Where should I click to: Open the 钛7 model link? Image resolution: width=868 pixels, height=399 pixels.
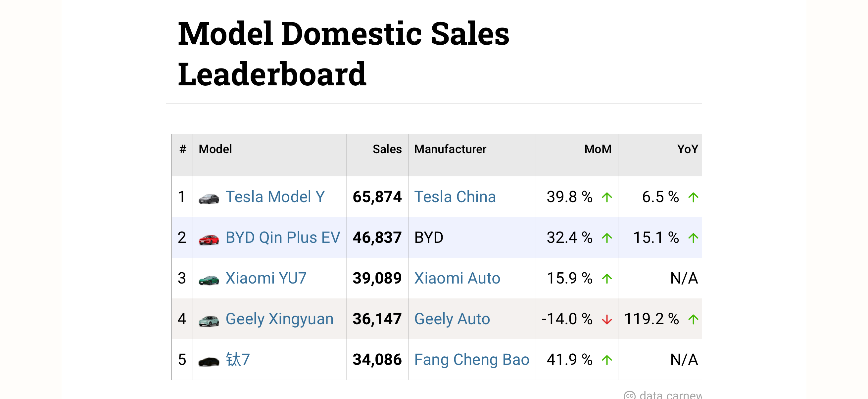[x=238, y=360]
